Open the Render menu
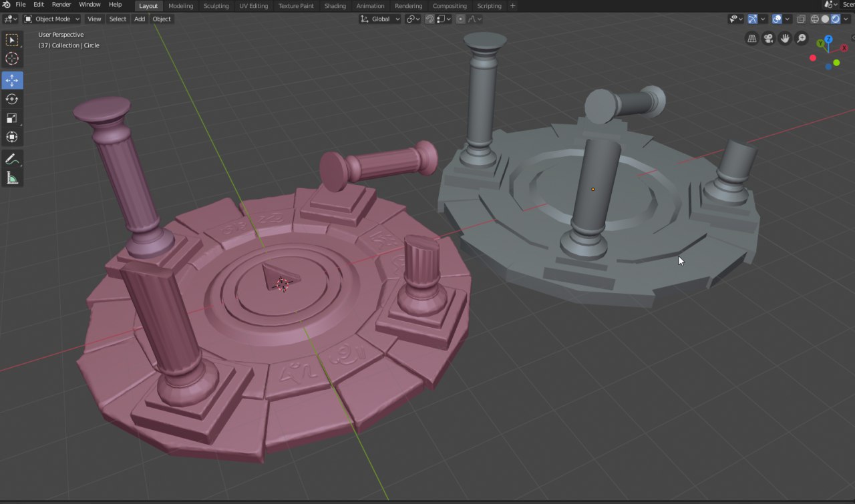The height and width of the screenshot is (504, 855). pos(61,5)
